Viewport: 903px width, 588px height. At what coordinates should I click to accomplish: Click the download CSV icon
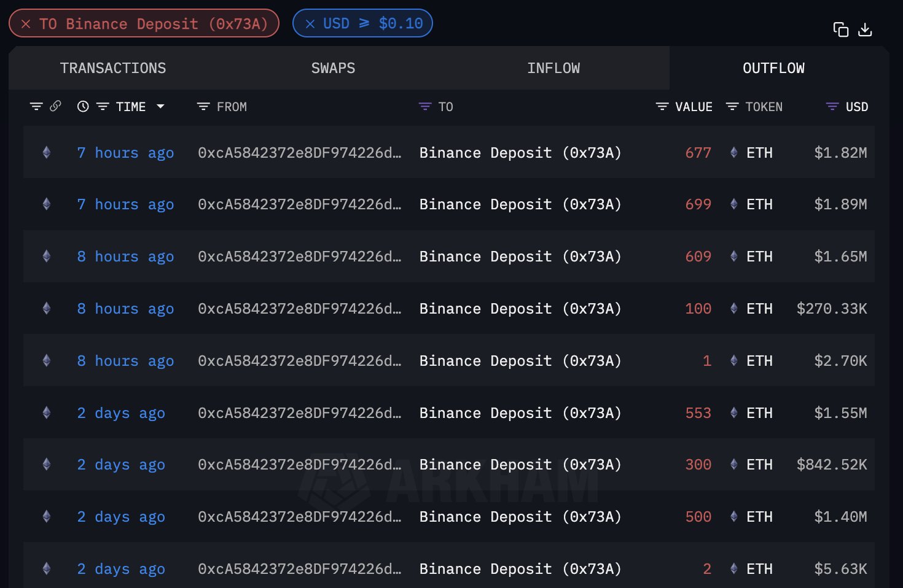865,29
